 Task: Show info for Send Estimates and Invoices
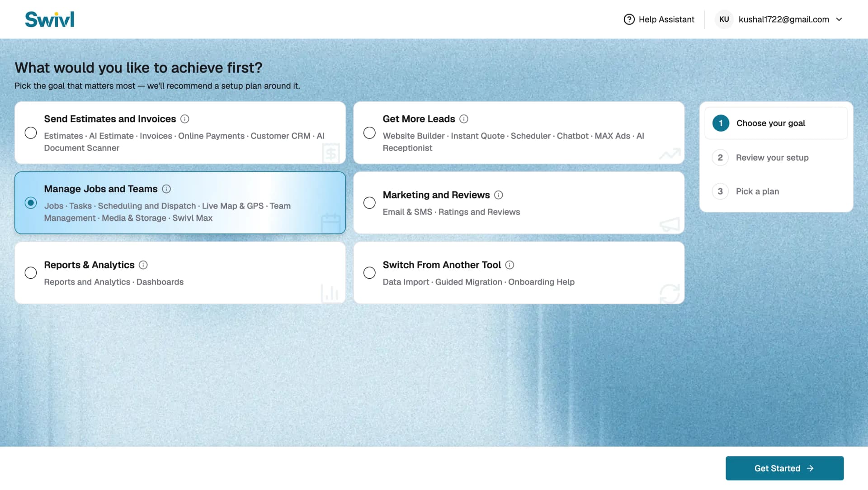(184, 119)
